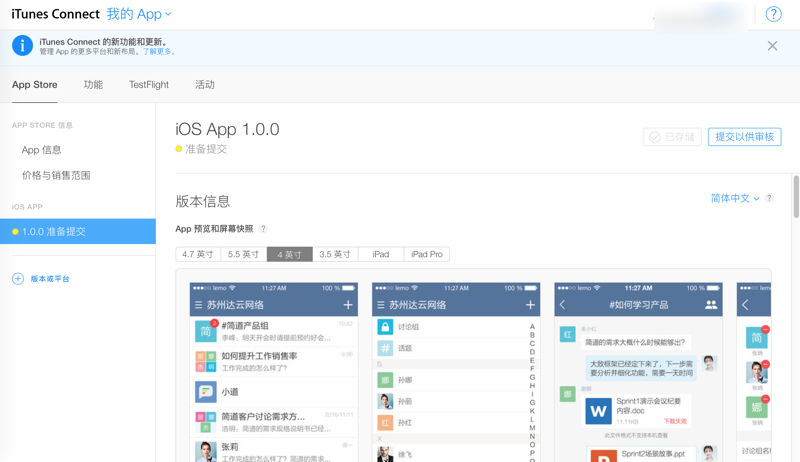Expand the 简体中文 language dropdown

[x=735, y=198]
